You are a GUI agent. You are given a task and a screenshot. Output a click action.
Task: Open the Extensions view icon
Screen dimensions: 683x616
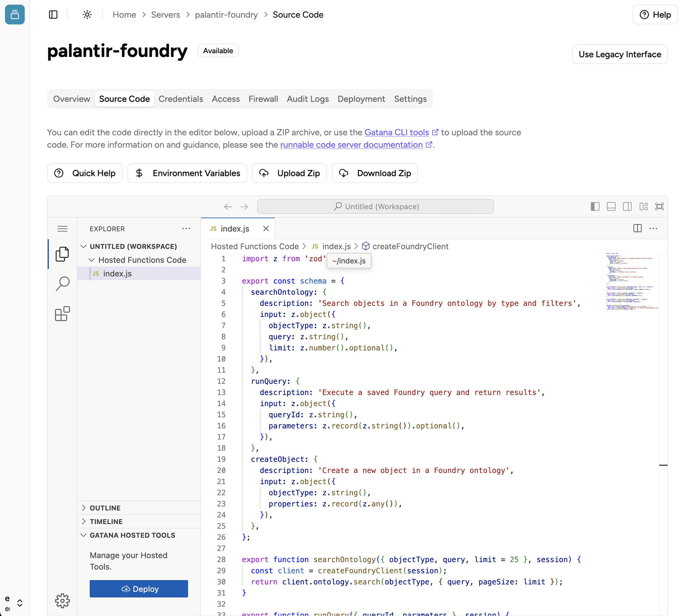tap(62, 314)
